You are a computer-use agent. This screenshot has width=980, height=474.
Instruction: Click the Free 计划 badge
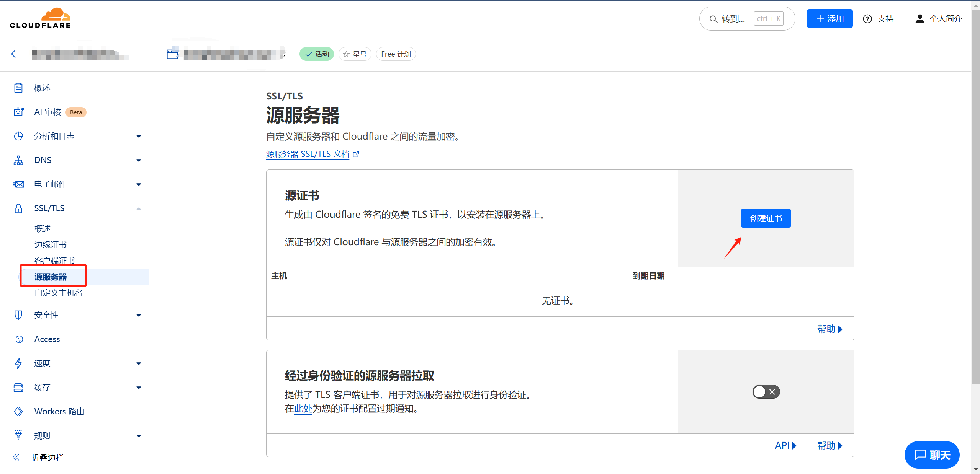tap(396, 54)
